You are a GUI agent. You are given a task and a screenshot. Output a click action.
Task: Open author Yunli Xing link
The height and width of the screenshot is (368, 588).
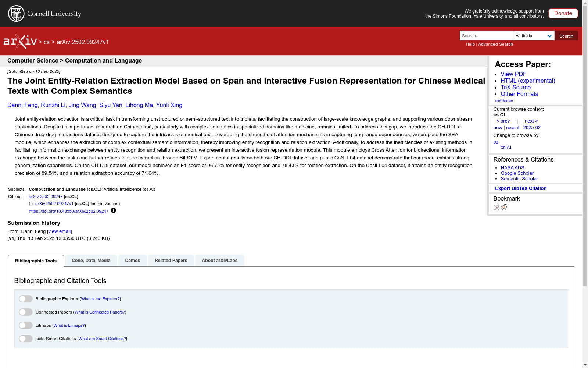click(x=169, y=105)
